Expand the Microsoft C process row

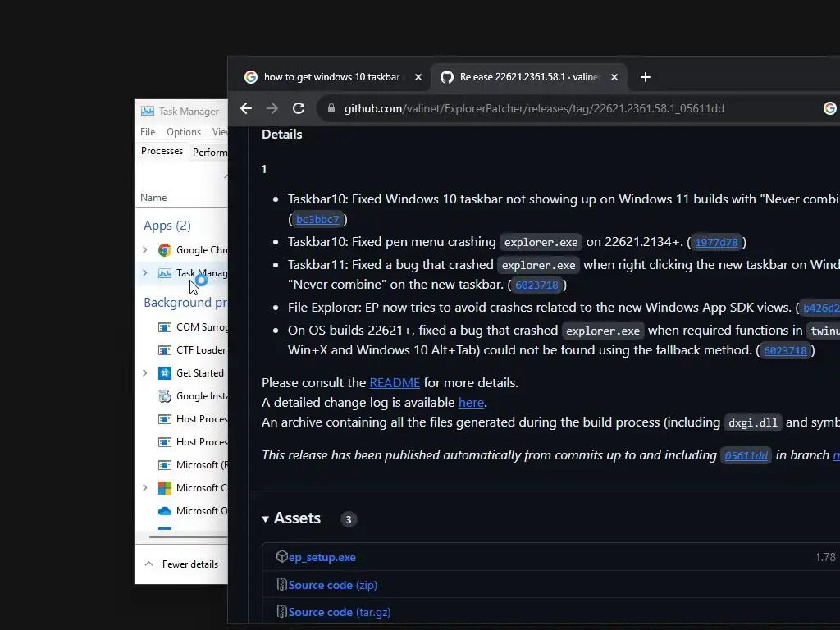coord(144,488)
